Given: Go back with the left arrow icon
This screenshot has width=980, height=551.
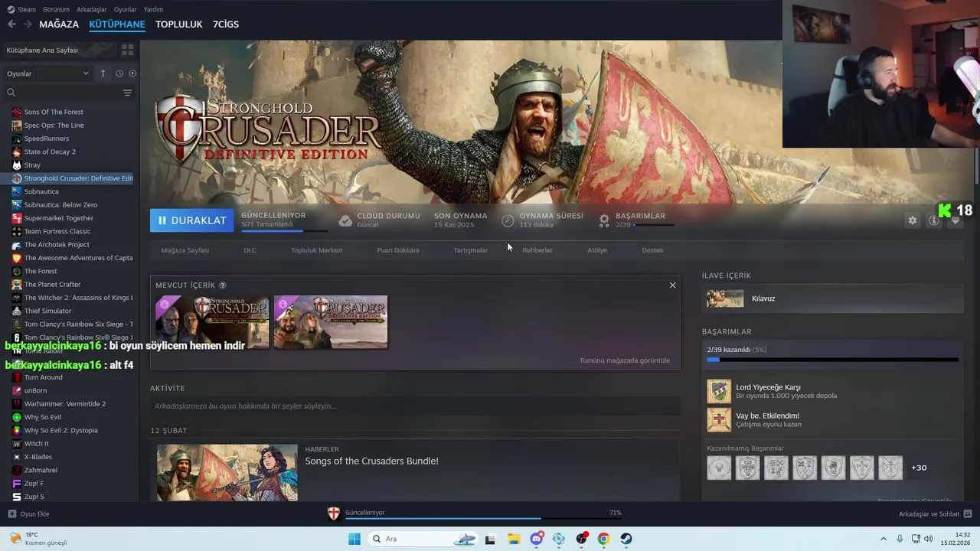Looking at the screenshot, I should [x=11, y=24].
